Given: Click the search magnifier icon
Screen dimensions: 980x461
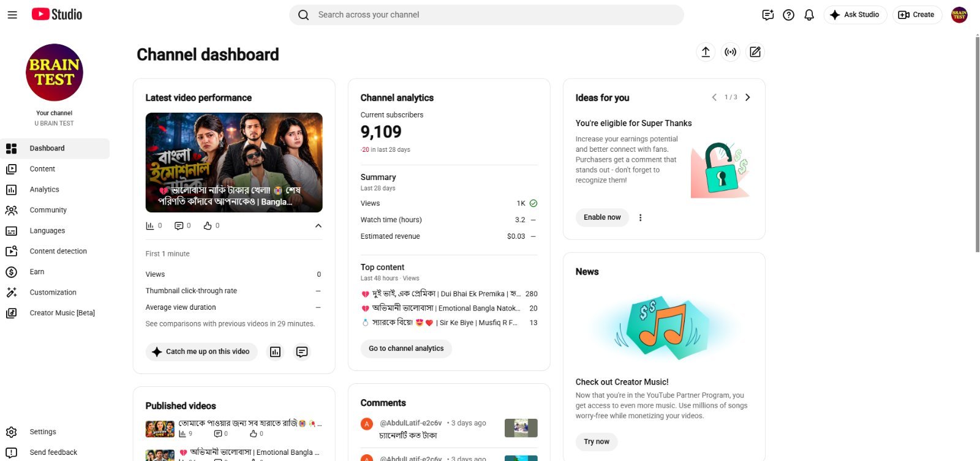Looking at the screenshot, I should coord(303,15).
